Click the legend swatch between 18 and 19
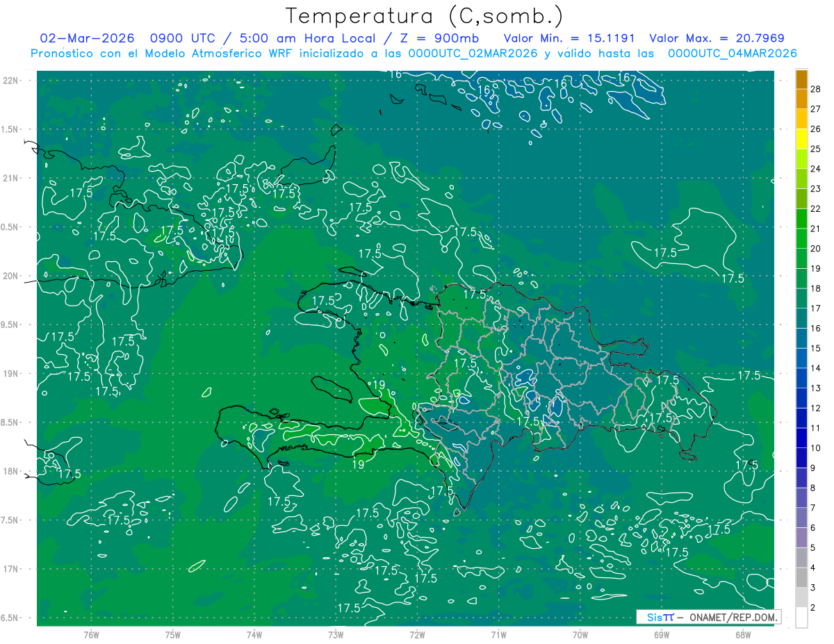 click(802, 279)
